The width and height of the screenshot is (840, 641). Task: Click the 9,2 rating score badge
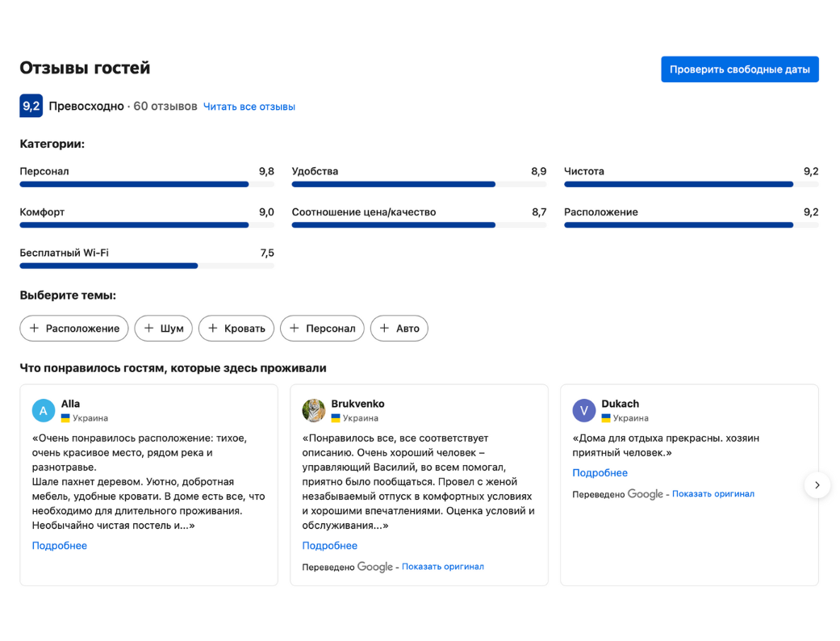point(31,106)
